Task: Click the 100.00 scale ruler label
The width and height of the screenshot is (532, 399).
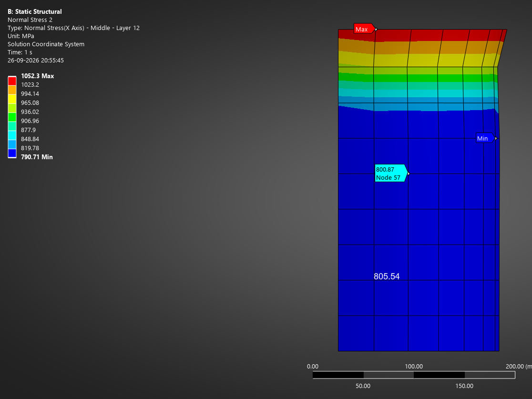Action: point(414,367)
